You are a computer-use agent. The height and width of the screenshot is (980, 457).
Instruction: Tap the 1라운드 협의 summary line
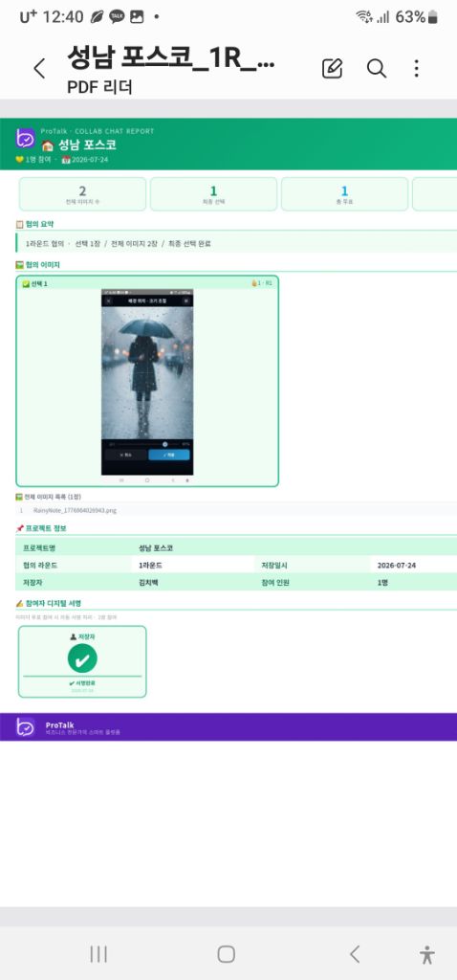pyautogui.click(x=118, y=244)
